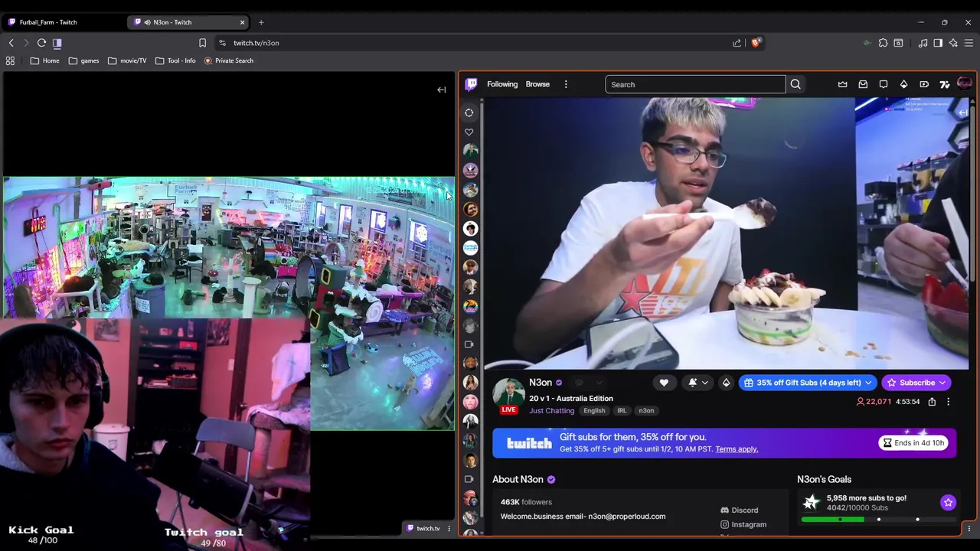Click the goal star subscribe icon

(948, 503)
